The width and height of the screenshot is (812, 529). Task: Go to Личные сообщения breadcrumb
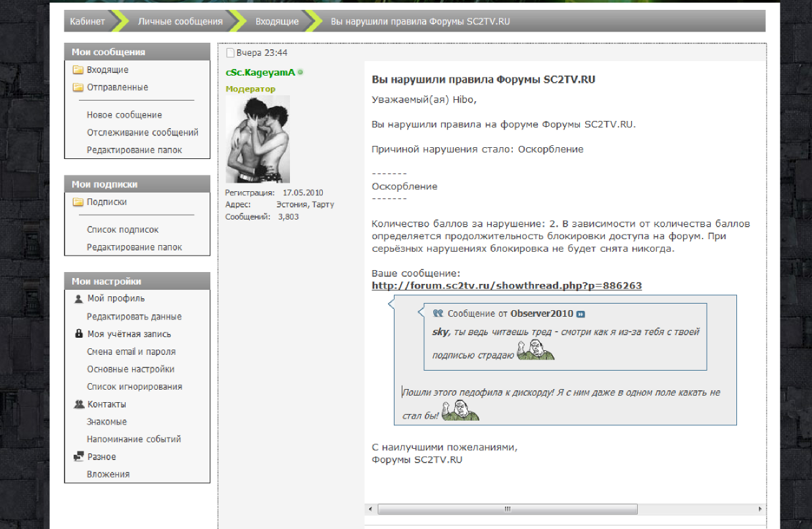180,21
